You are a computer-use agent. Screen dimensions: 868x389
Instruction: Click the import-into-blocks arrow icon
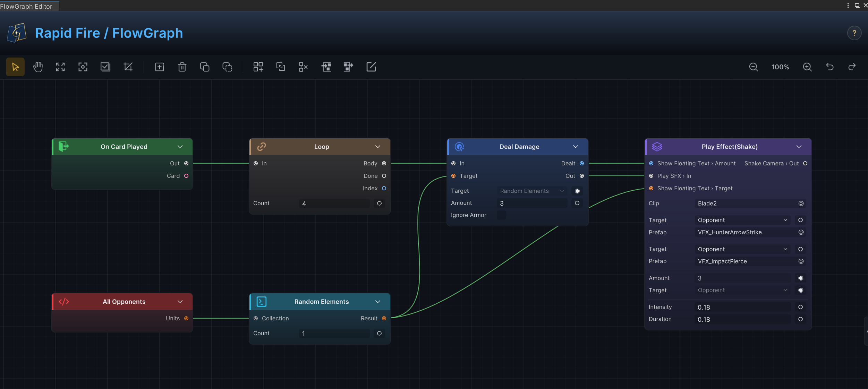click(x=326, y=67)
